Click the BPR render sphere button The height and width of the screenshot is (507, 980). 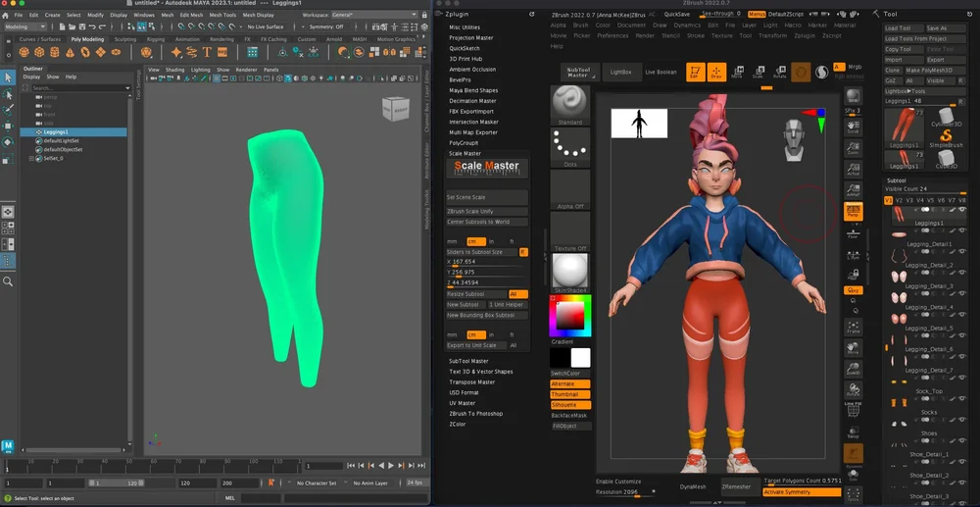pyautogui.click(x=854, y=96)
